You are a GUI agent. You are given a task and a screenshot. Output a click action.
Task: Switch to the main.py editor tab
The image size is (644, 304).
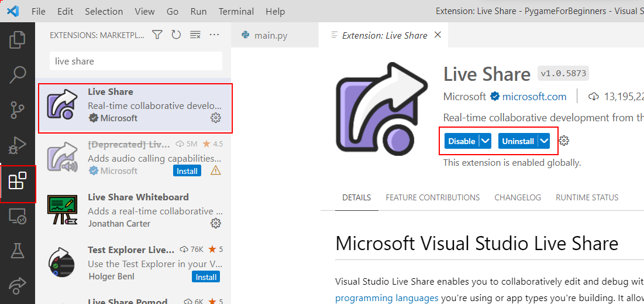(274, 35)
